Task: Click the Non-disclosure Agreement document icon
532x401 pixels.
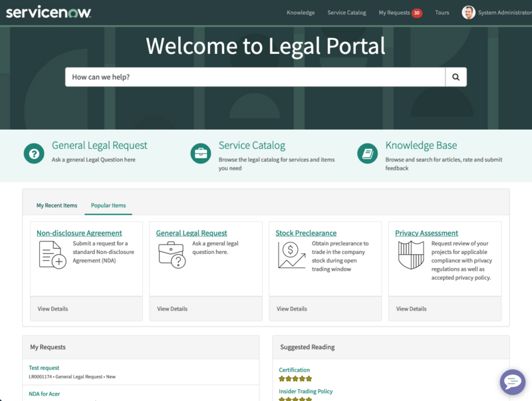Action: point(53,255)
